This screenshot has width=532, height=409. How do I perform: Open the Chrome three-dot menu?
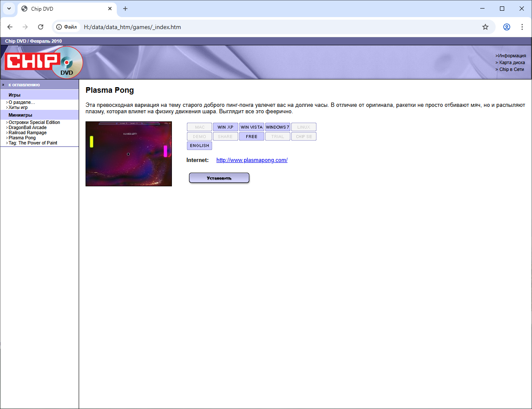522,27
